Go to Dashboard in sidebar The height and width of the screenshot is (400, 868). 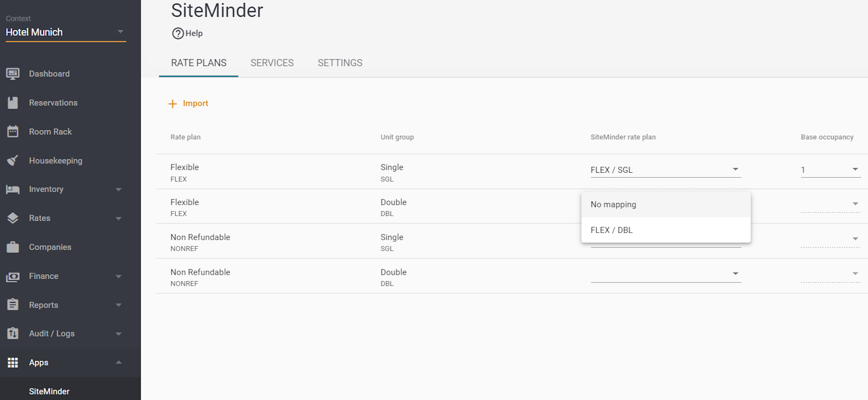[x=49, y=74]
